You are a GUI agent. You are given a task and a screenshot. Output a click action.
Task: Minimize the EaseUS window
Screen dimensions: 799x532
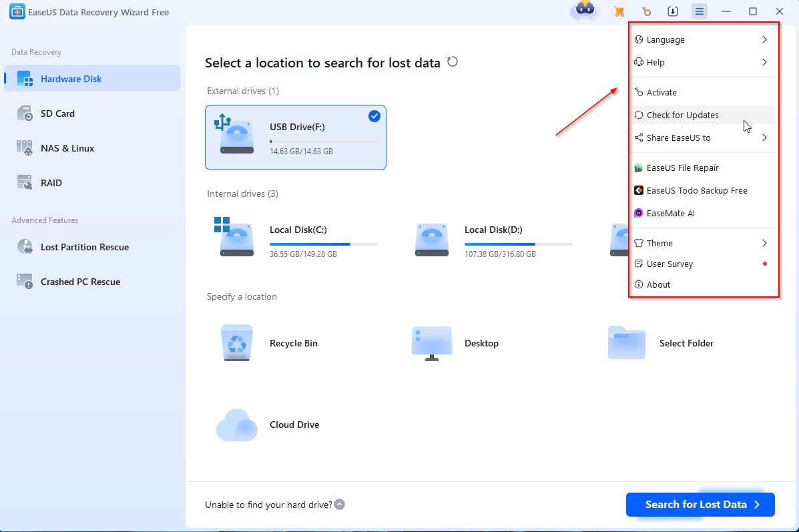726,11
